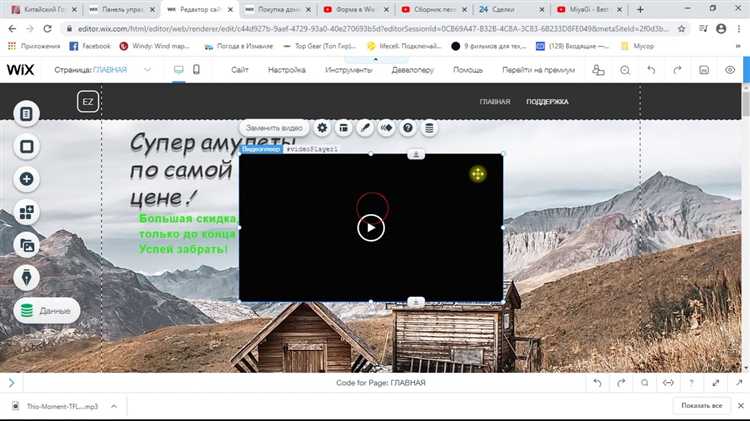Click the ПОДДЕРЖКА site navigation item
Image resolution: width=750 pixels, height=421 pixels.
click(x=547, y=102)
